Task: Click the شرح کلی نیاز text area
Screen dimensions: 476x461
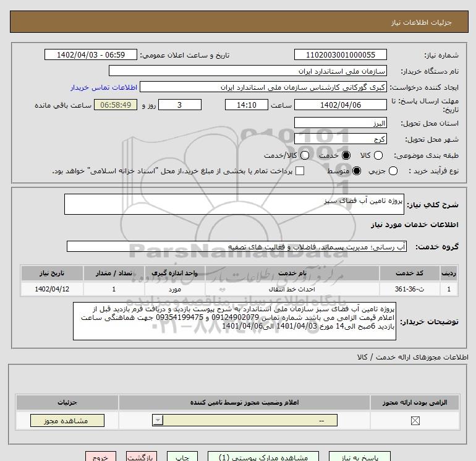Action: point(234,204)
